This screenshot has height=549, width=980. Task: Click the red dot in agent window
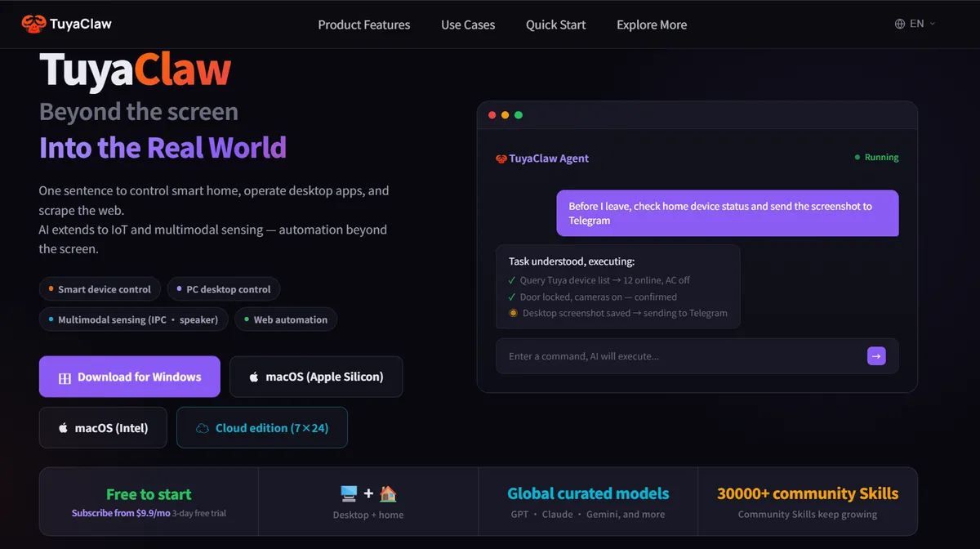tap(492, 115)
